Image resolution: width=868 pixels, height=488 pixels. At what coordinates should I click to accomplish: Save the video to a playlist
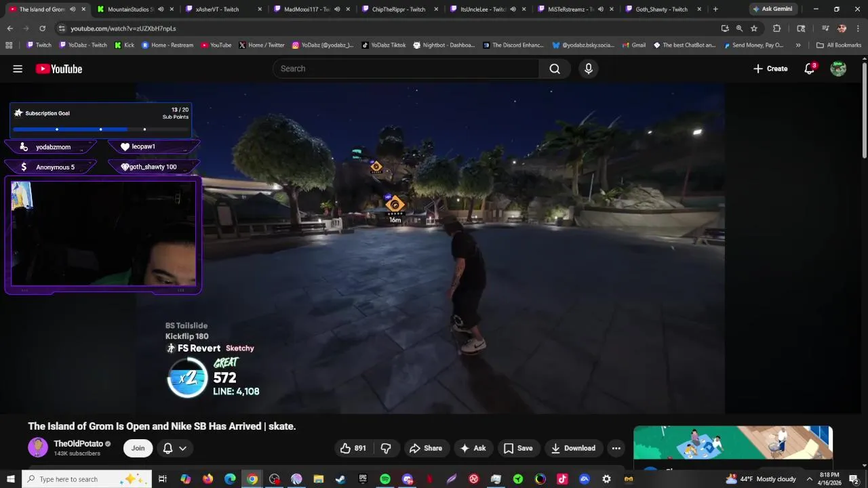click(x=518, y=448)
